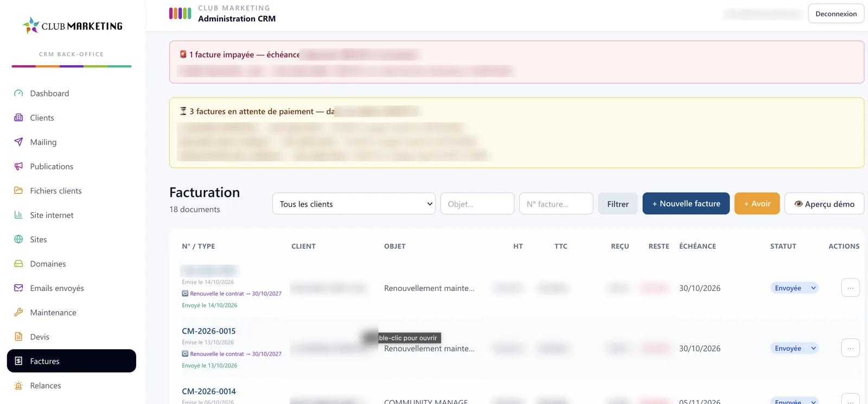This screenshot has width=868, height=404.
Task: Open Maintenance in the sidebar
Action: 72,312
